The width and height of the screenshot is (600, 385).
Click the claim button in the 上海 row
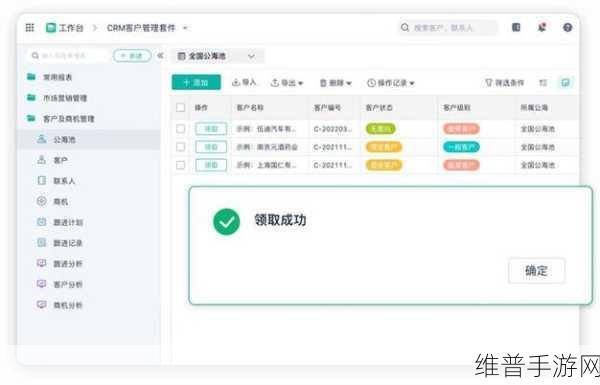click(211, 165)
